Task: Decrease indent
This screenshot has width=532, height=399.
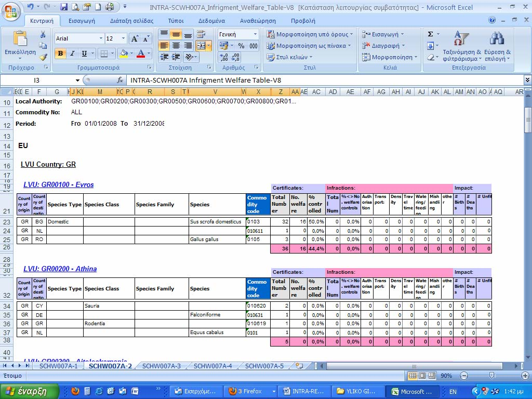Action: (164, 57)
